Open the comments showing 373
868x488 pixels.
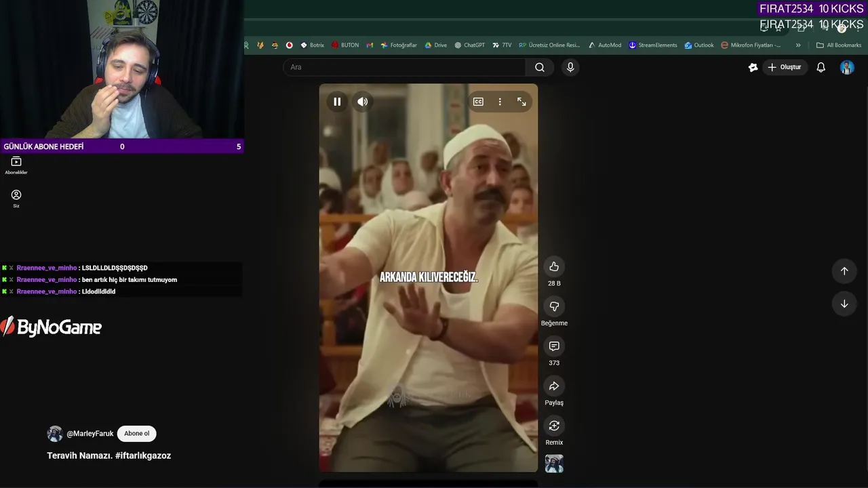[554, 346]
